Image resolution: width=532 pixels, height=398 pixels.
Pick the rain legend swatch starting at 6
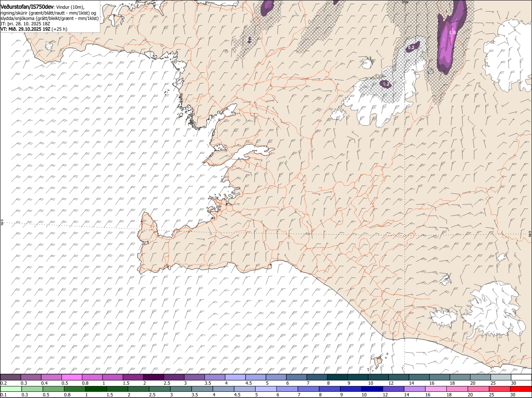click(287, 389)
